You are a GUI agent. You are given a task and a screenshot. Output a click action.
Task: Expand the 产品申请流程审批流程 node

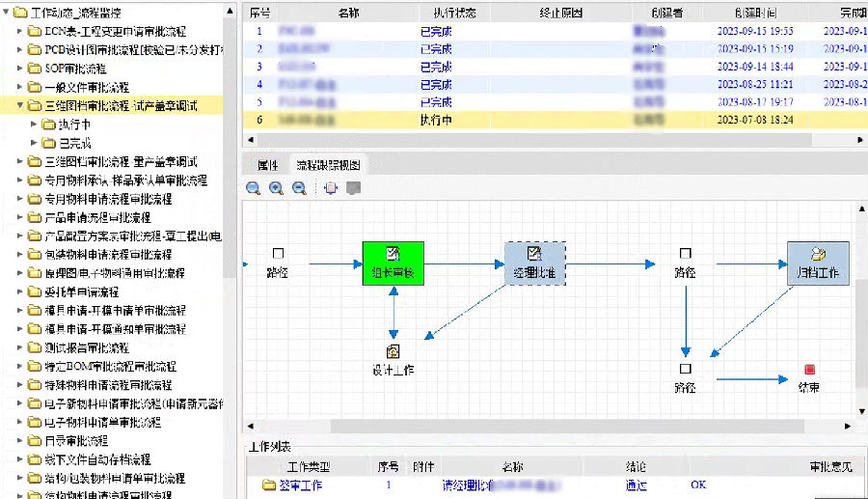[x=20, y=217]
